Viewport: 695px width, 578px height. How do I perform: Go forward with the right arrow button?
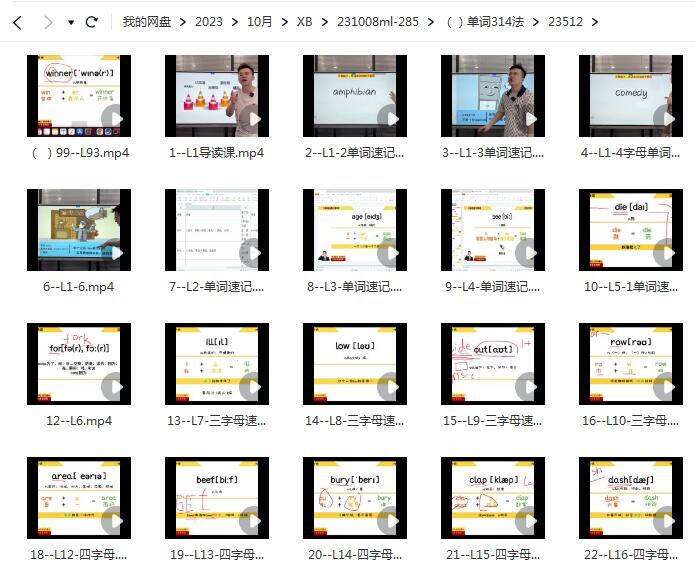(x=48, y=22)
